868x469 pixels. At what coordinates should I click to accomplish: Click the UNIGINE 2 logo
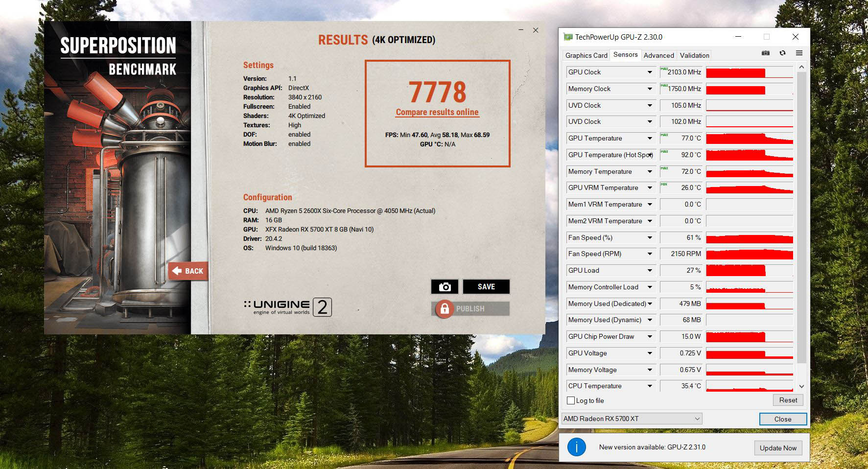pos(288,307)
